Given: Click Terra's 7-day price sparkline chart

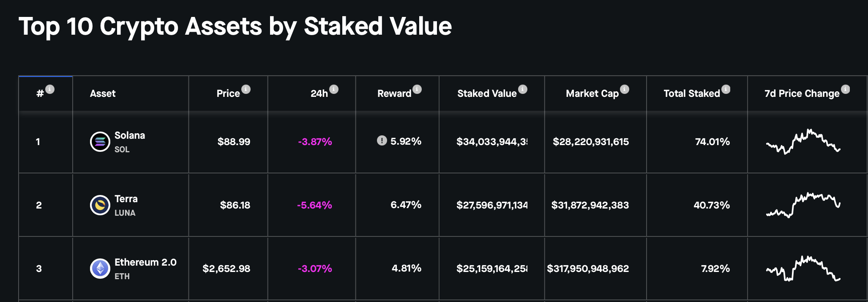Looking at the screenshot, I should tap(803, 205).
